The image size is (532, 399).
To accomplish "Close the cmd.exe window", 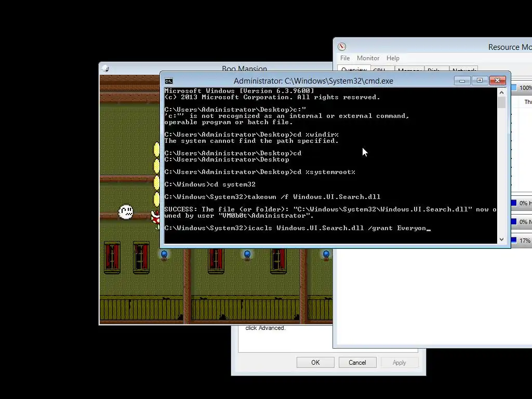I will click(x=497, y=81).
